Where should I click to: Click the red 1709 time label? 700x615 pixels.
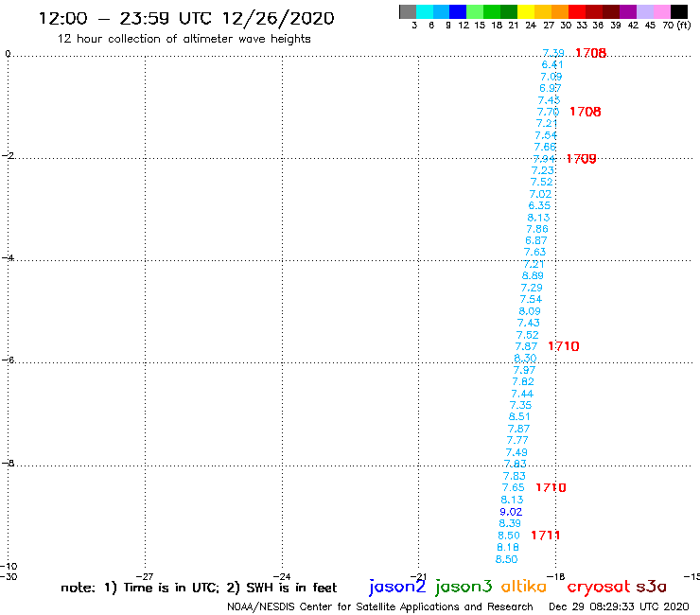tap(581, 159)
